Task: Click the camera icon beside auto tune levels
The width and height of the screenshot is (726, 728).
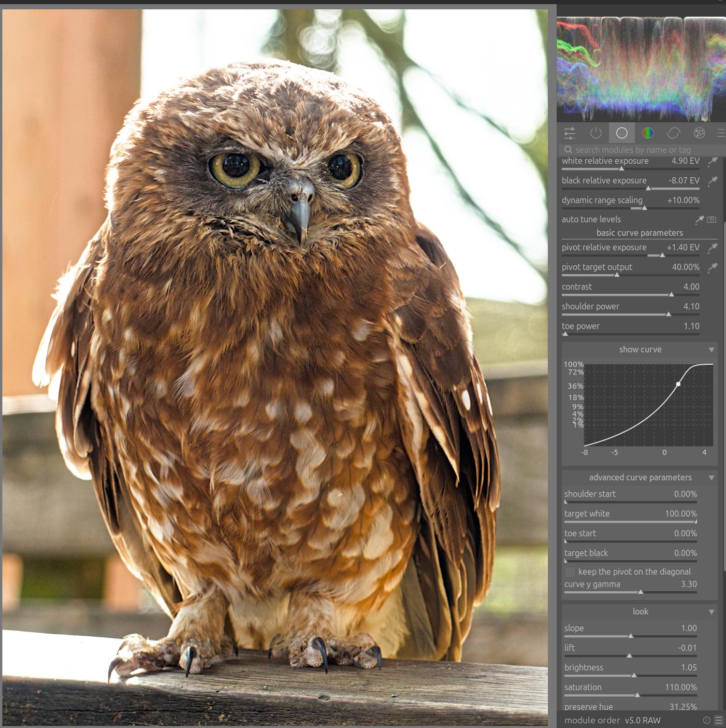Action: [x=712, y=220]
